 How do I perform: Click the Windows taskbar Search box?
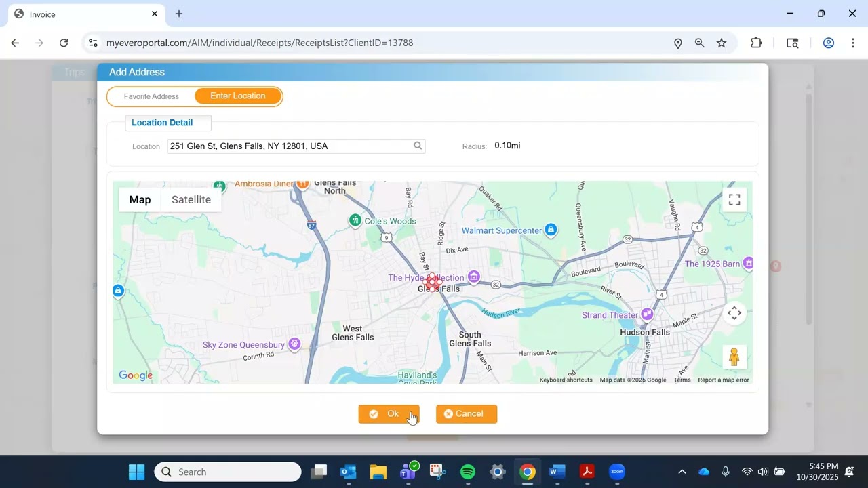click(228, 472)
